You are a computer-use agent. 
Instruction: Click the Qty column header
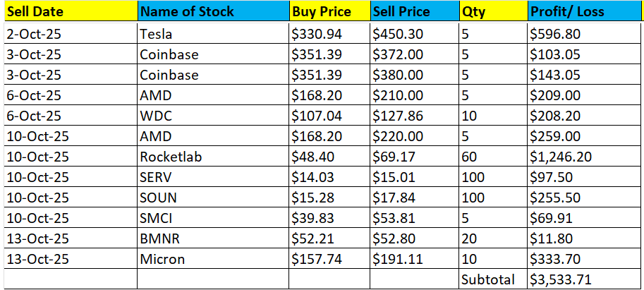(492, 12)
